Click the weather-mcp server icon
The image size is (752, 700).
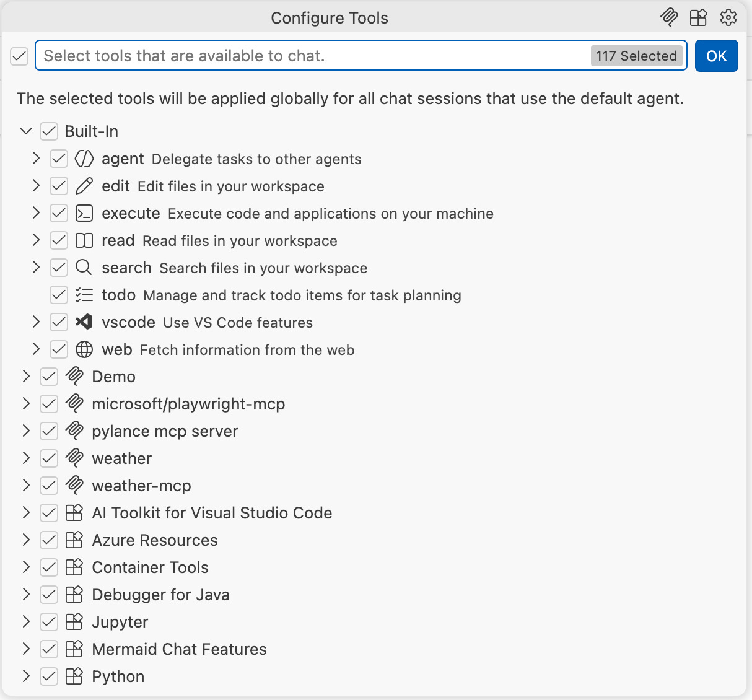(x=74, y=486)
